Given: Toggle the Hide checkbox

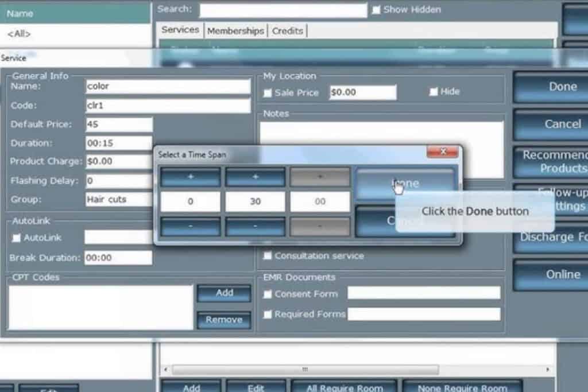Looking at the screenshot, I should 434,92.
